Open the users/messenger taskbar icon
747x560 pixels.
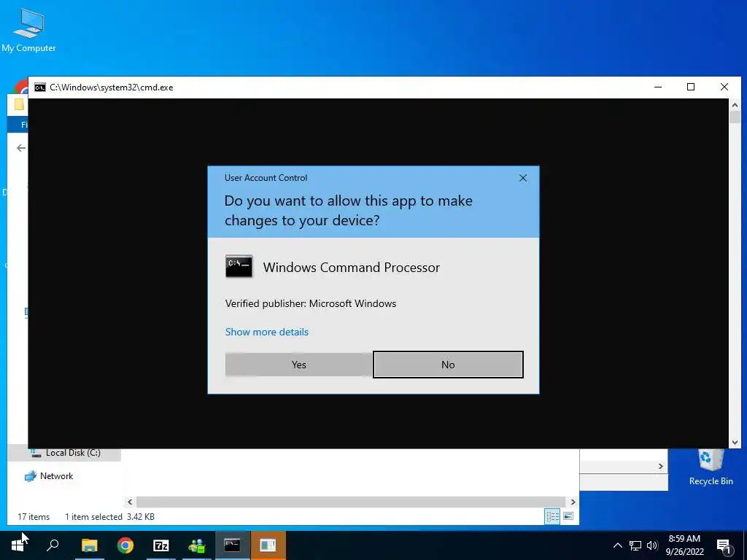coord(197,545)
